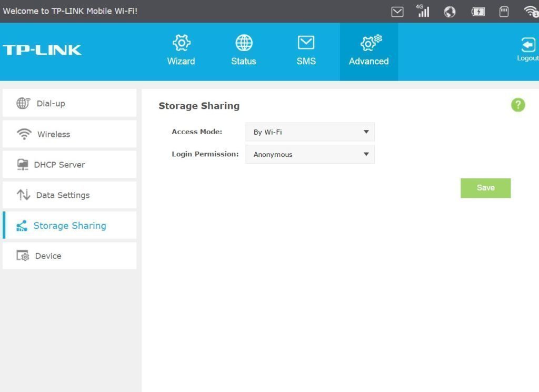This screenshot has height=392, width=539.
Task: Click the Storage Sharing share icon
Action: click(x=22, y=226)
